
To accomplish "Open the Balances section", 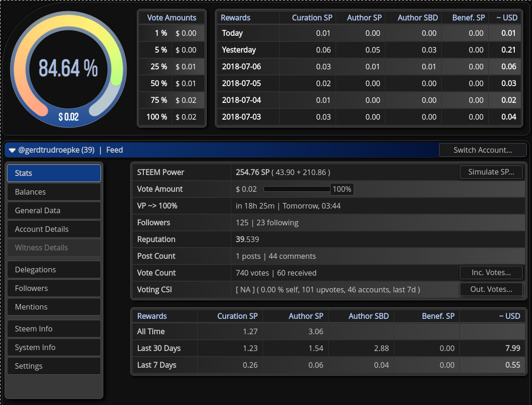I will tap(54, 192).
